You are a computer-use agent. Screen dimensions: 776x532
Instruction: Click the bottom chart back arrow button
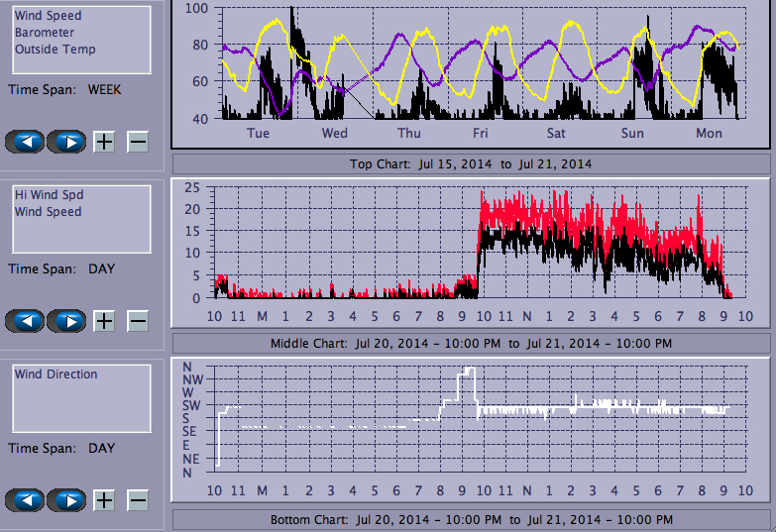click(x=25, y=500)
